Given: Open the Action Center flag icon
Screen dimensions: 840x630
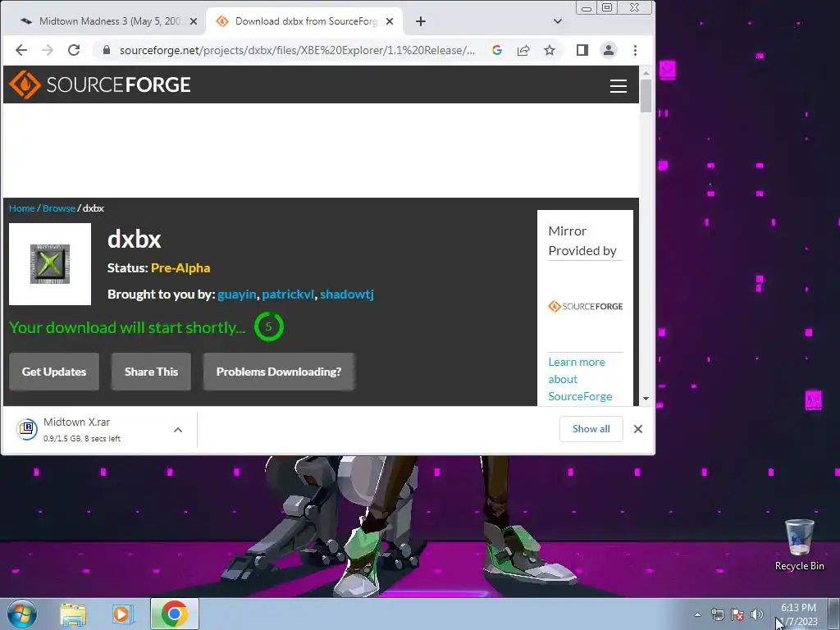Looking at the screenshot, I should (737, 615).
